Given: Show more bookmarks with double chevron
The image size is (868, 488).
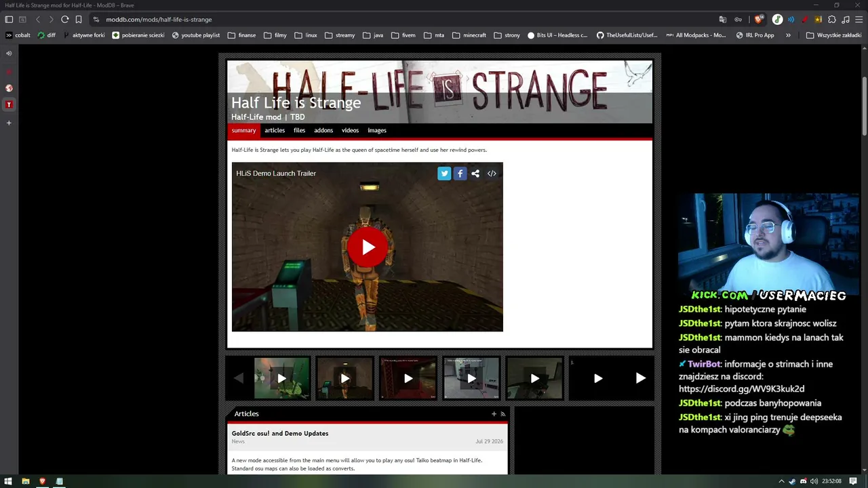Looking at the screenshot, I should (x=788, y=35).
